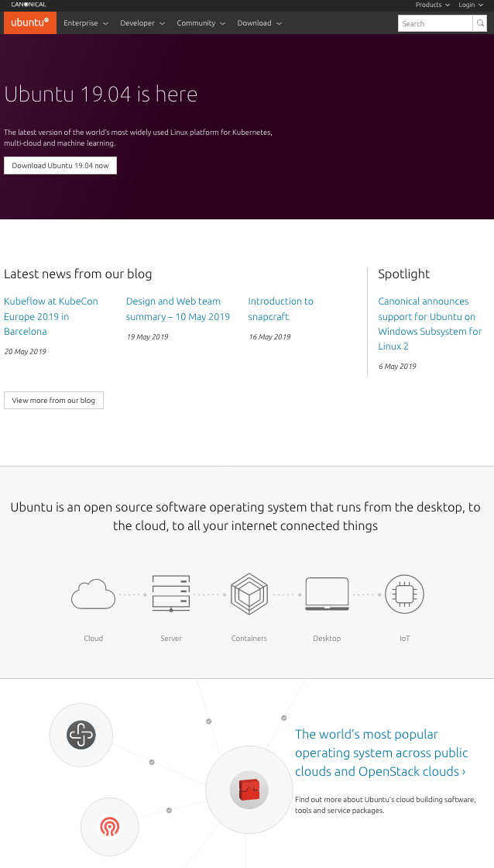
Task: Click the Desktop label
Action: click(x=327, y=639)
